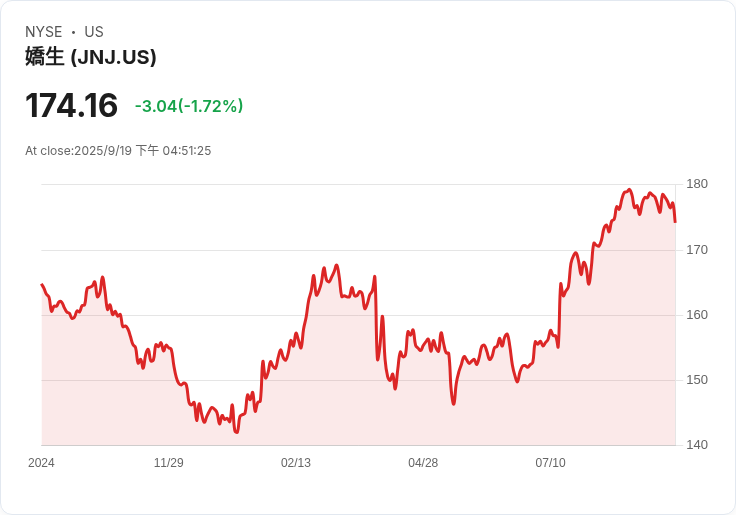
Task: Click the 150 y-axis label
Action: point(697,380)
